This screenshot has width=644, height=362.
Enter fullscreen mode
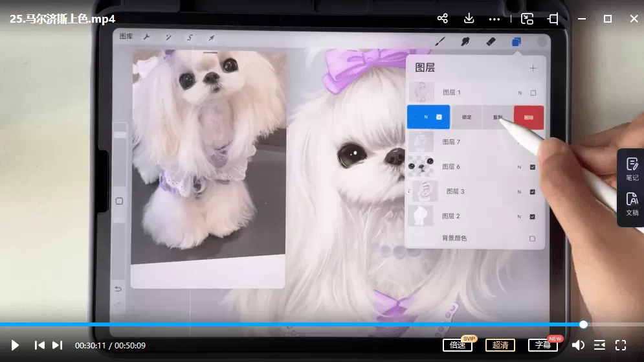[621, 345]
